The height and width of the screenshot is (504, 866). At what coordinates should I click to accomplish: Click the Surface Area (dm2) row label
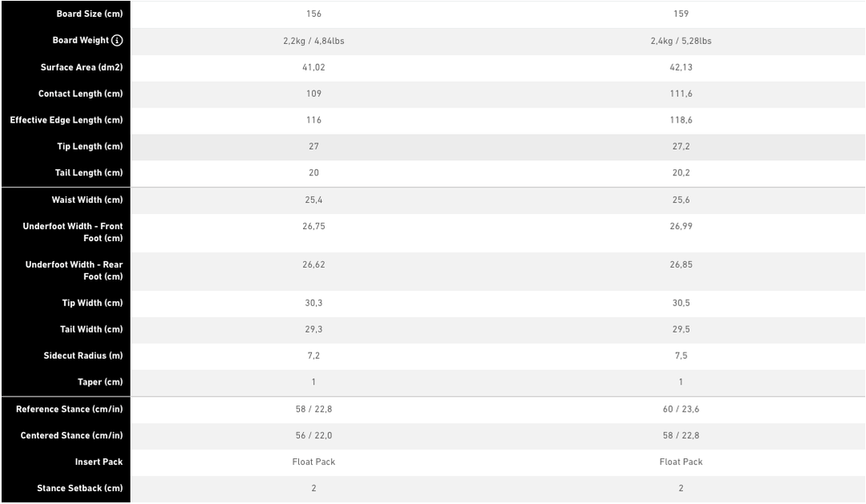pyautogui.click(x=82, y=67)
